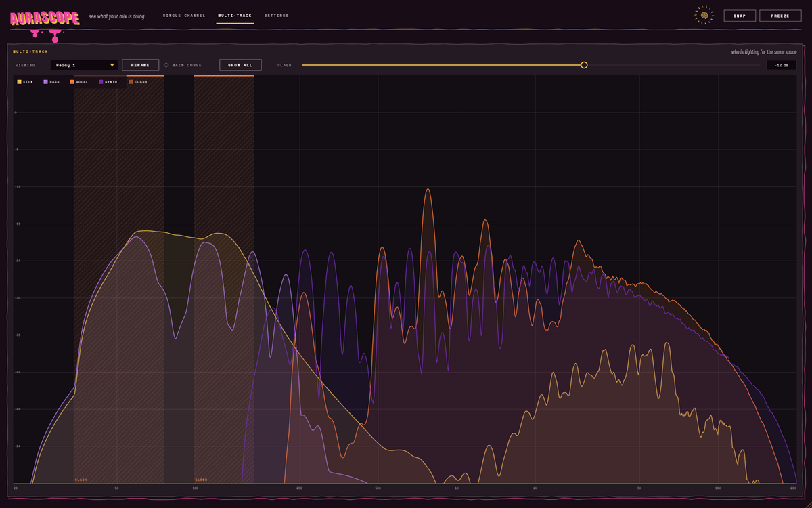Click the spiral sun icon near Snap
This screenshot has width=812, height=508.
click(704, 15)
